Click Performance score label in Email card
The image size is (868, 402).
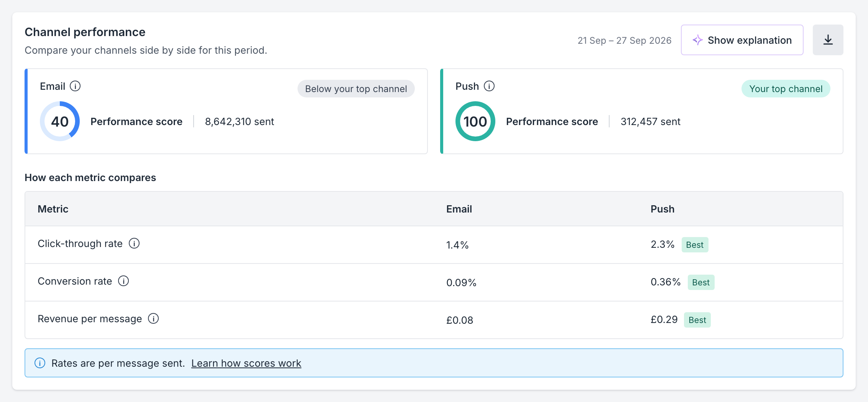[136, 122]
